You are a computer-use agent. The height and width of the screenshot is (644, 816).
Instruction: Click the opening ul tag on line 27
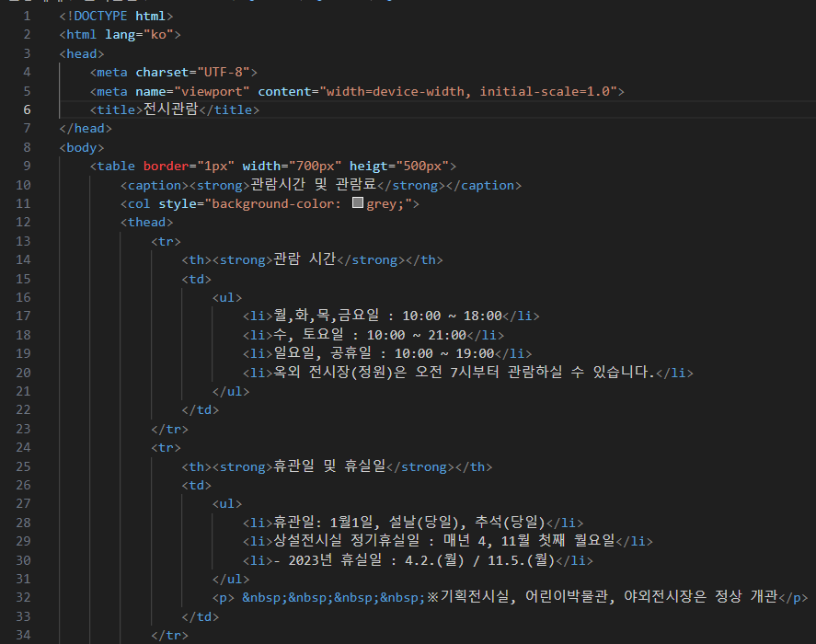coord(227,504)
